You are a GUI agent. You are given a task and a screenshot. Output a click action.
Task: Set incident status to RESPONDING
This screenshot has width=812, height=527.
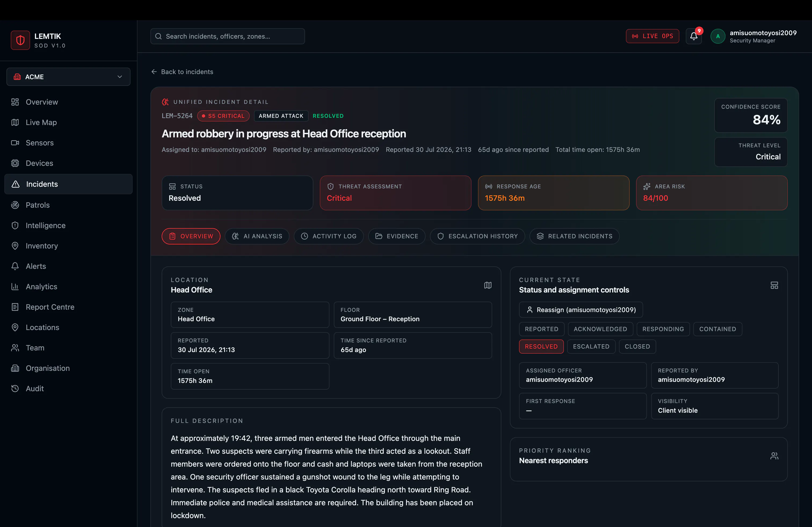663,329
